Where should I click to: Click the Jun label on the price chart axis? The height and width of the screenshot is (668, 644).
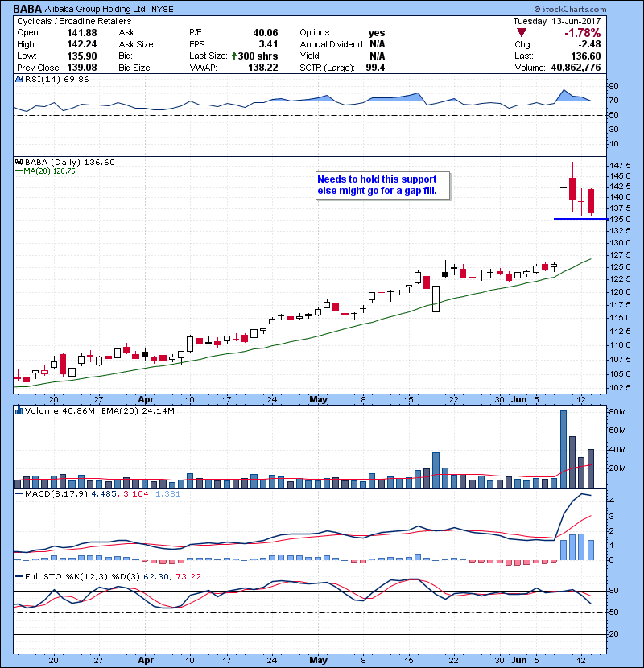pyautogui.click(x=518, y=400)
